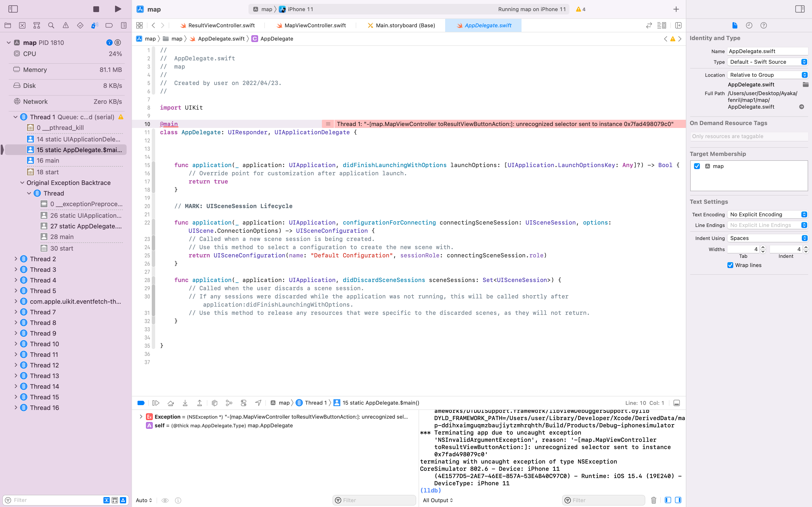Open the All Output console selector
The width and height of the screenshot is (812, 507).
click(438, 500)
